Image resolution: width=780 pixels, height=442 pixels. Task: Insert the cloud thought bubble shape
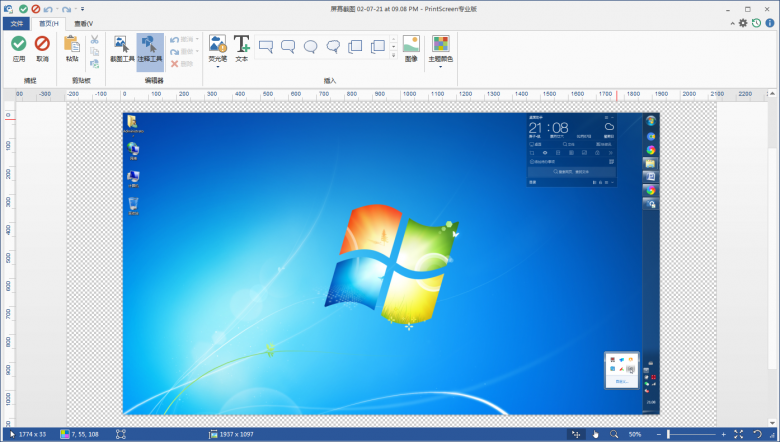click(333, 47)
